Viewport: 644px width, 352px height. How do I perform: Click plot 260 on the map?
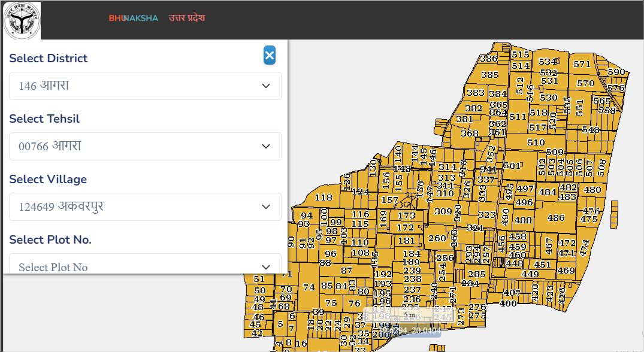pyautogui.click(x=437, y=238)
